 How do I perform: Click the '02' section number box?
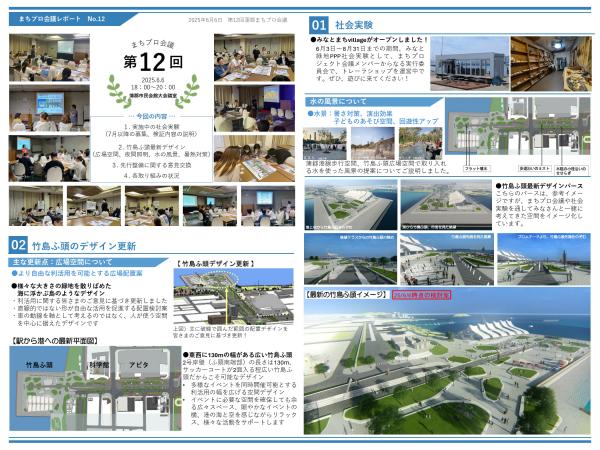(18, 245)
